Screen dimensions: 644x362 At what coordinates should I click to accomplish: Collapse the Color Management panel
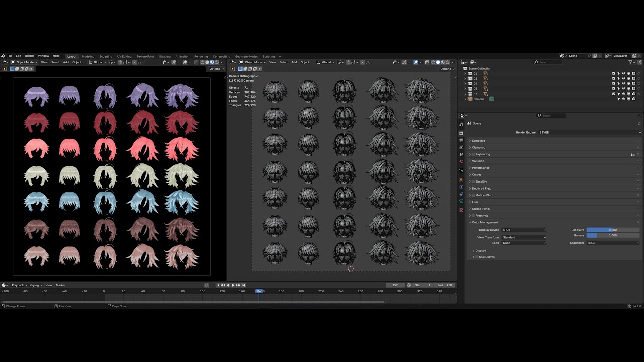point(555,222)
